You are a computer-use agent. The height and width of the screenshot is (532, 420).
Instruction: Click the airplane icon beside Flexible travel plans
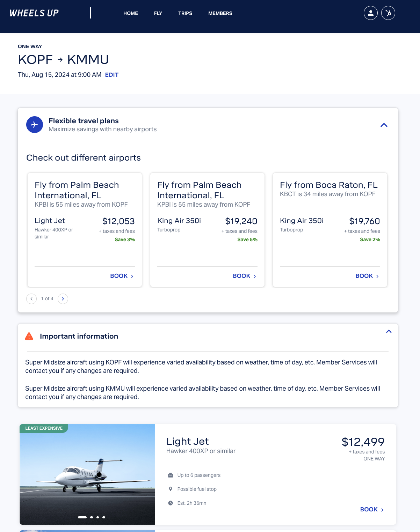click(x=35, y=124)
